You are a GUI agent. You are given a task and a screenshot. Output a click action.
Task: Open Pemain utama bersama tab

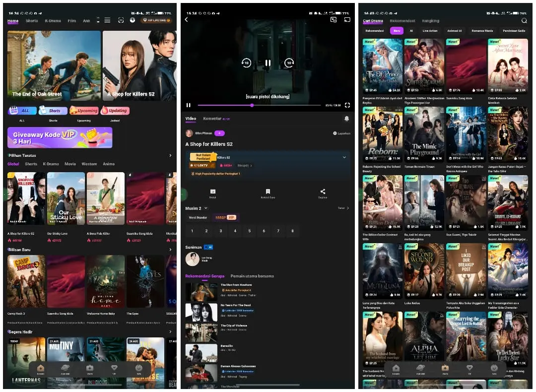click(252, 276)
